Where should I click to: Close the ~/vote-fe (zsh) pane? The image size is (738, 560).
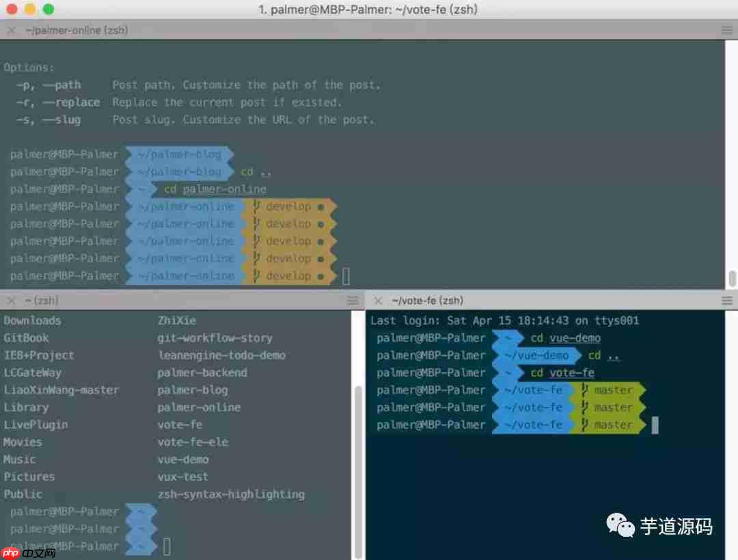[x=377, y=300]
